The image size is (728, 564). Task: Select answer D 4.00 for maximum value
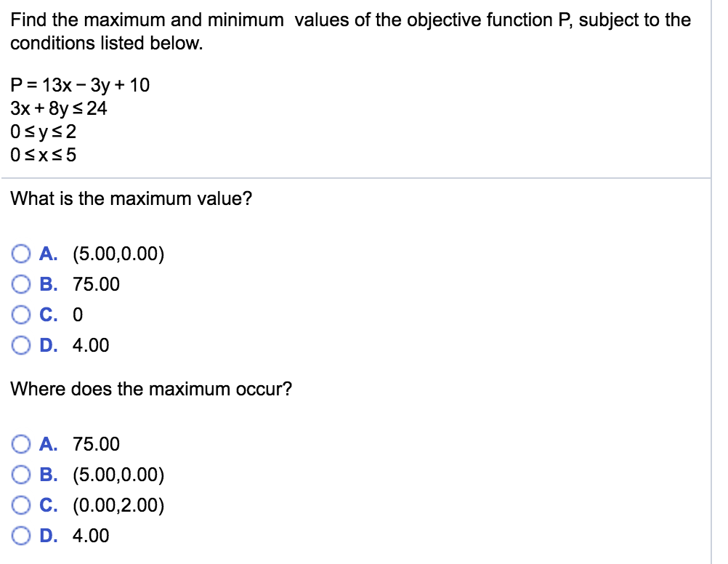22,345
